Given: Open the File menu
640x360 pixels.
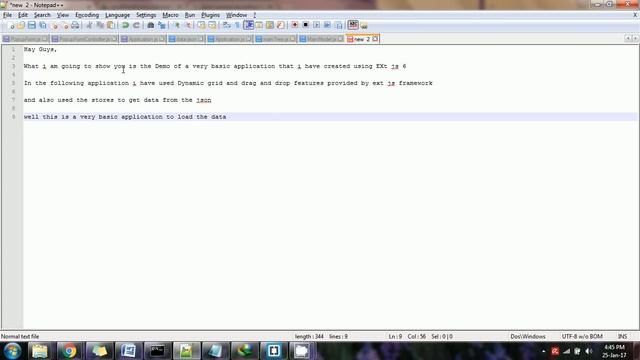Looking at the screenshot, I should (7, 15).
